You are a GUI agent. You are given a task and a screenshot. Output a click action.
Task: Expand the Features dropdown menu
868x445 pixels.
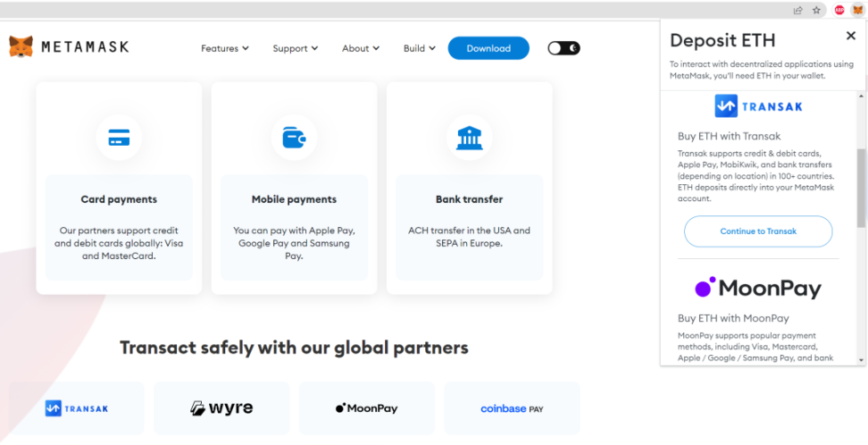point(224,48)
